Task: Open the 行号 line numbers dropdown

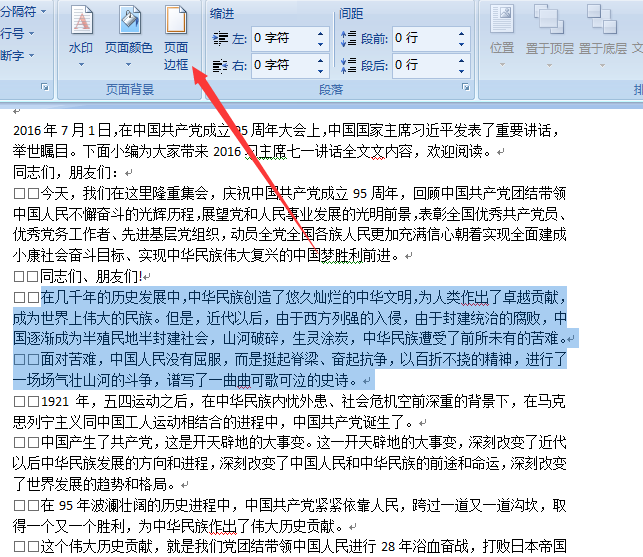Action: click(17, 33)
